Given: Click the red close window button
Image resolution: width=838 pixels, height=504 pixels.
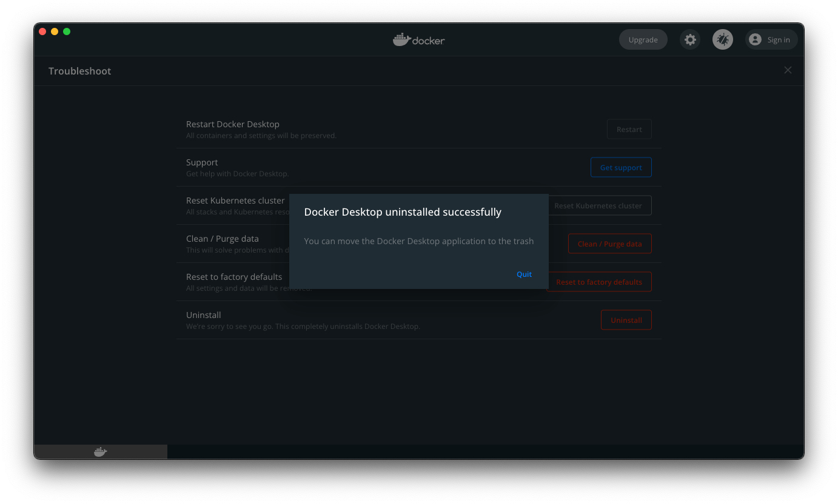Looking at the screenshot, I should point(42,31).
